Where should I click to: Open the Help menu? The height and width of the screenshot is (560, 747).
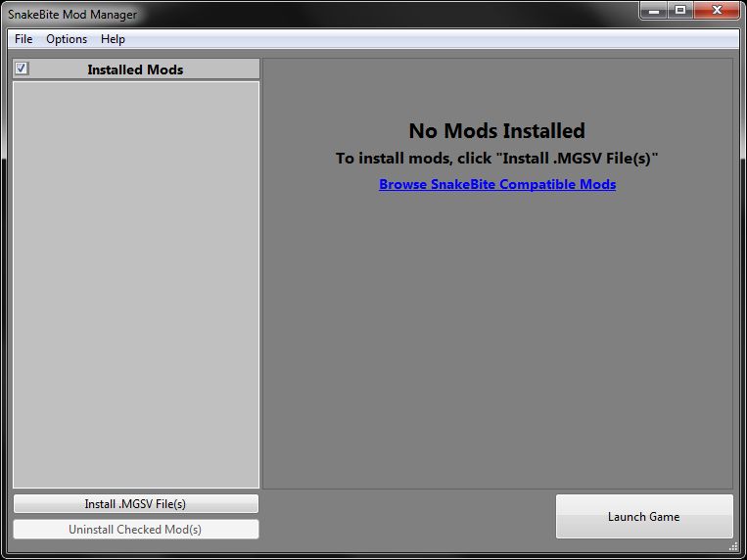click(113, 39)
